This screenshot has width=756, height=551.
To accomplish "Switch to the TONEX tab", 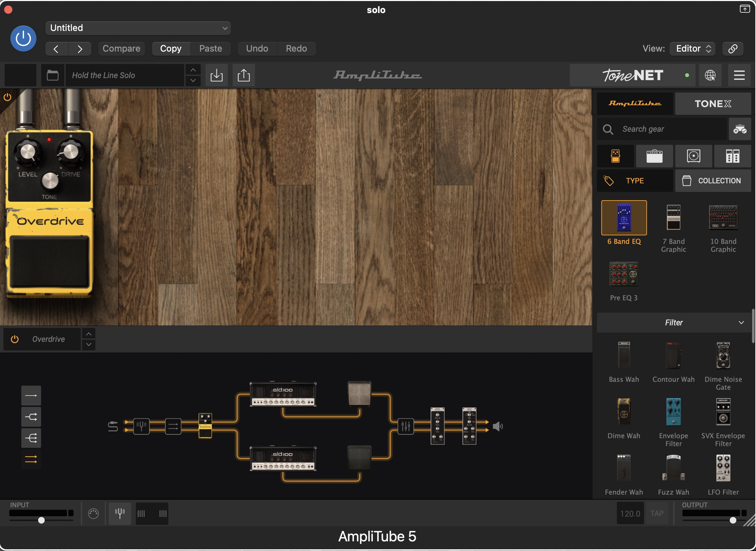I will 713,104.
